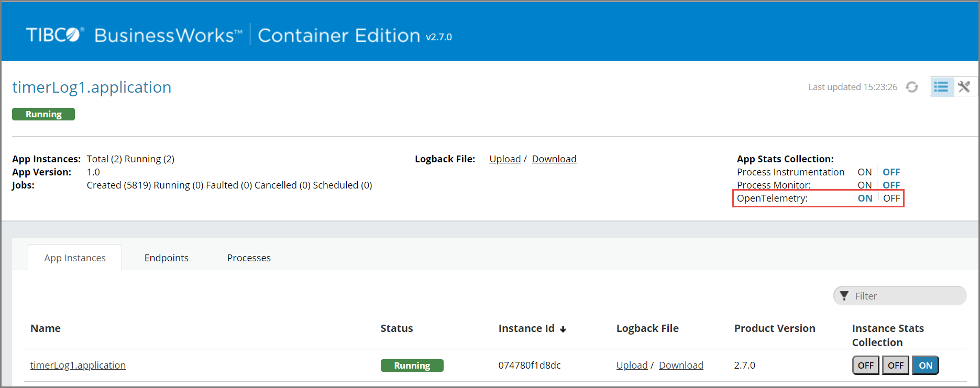Click the sort arrow next to Instance Id
The image size is (980, 388).
pyautogui.click(x=563, y=329)
